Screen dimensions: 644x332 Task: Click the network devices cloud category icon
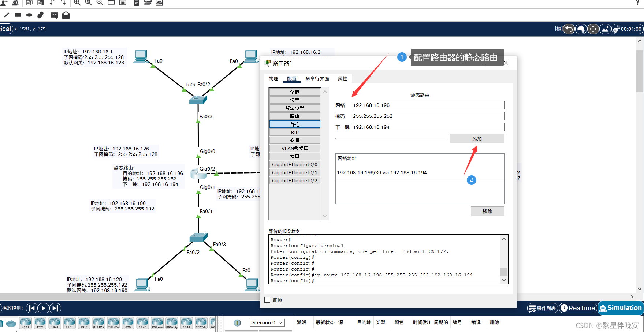pos(11,324)
